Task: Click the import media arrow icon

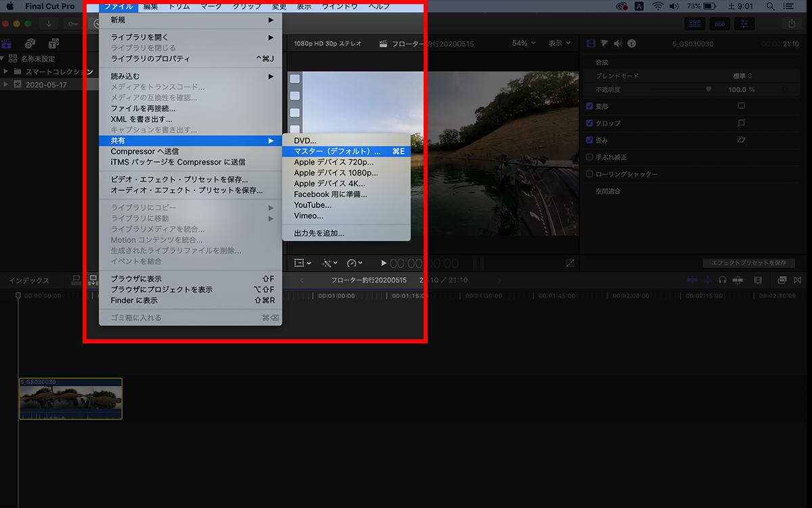Action: 49,24
